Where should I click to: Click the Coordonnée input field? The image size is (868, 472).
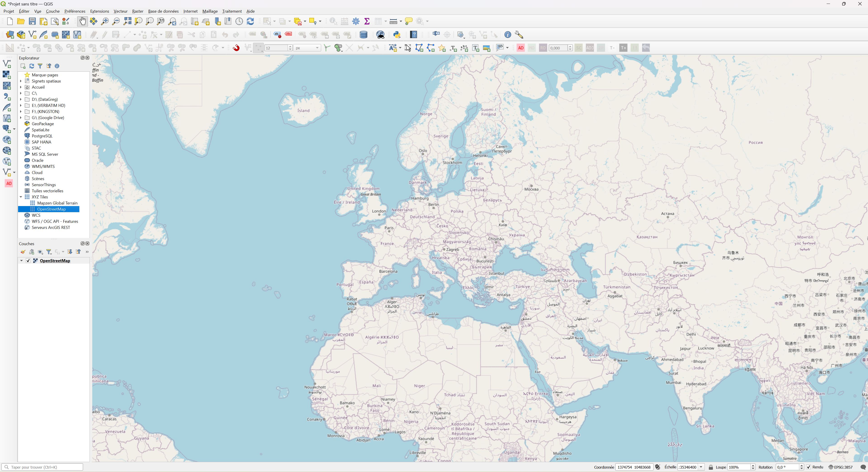[634, 467]
